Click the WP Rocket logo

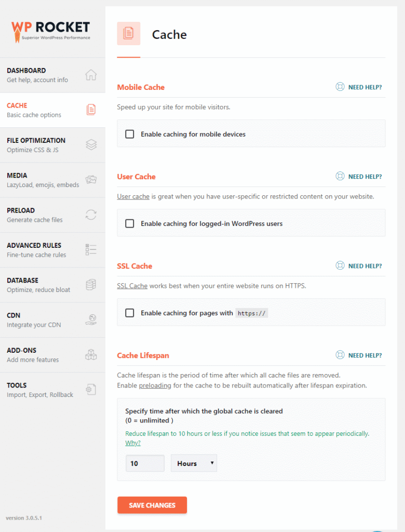pos(51,31)
